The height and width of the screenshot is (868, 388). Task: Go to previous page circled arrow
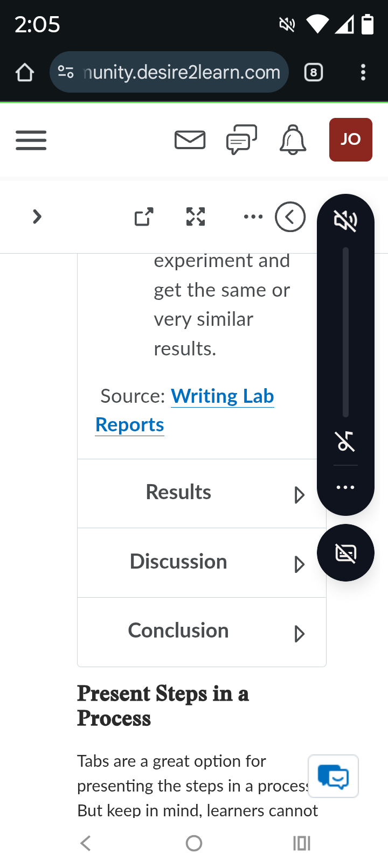click(290, 217)
